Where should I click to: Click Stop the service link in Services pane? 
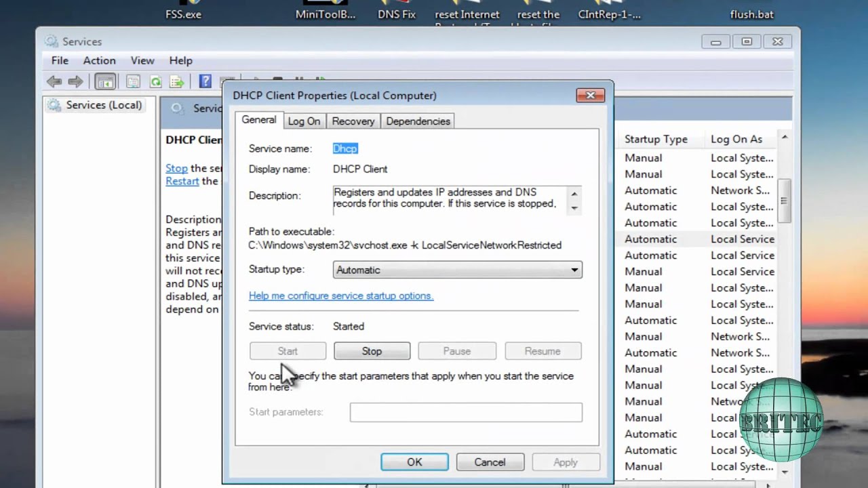(x=176, y=168)
